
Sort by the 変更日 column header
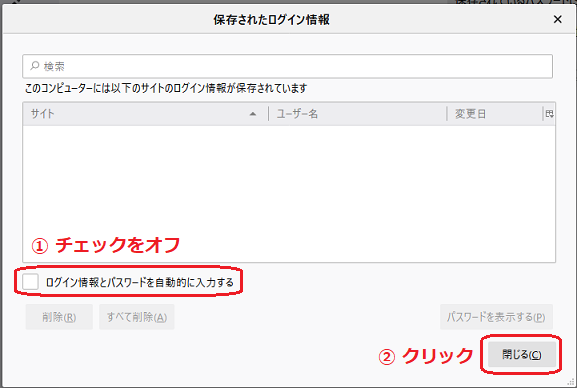pos(495,114)
